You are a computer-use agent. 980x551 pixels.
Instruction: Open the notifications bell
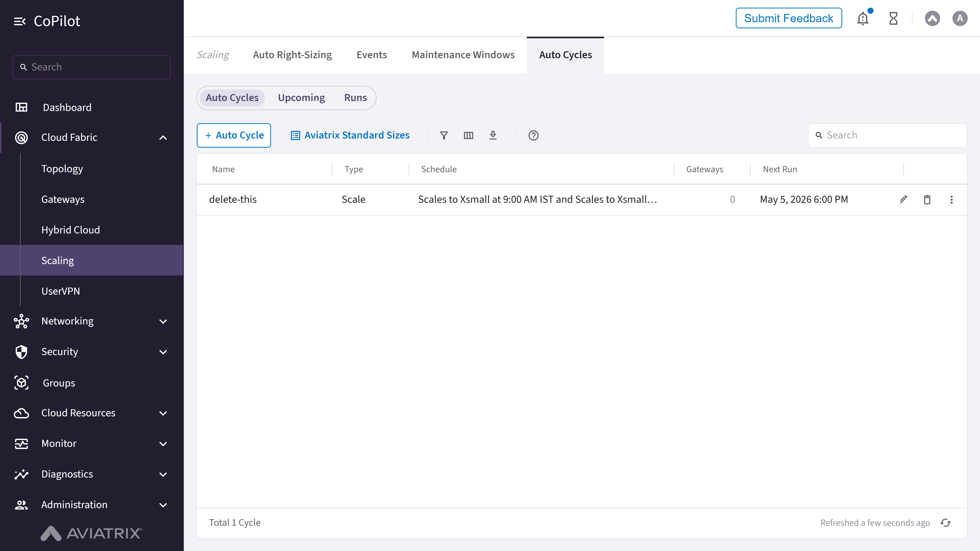863,18
